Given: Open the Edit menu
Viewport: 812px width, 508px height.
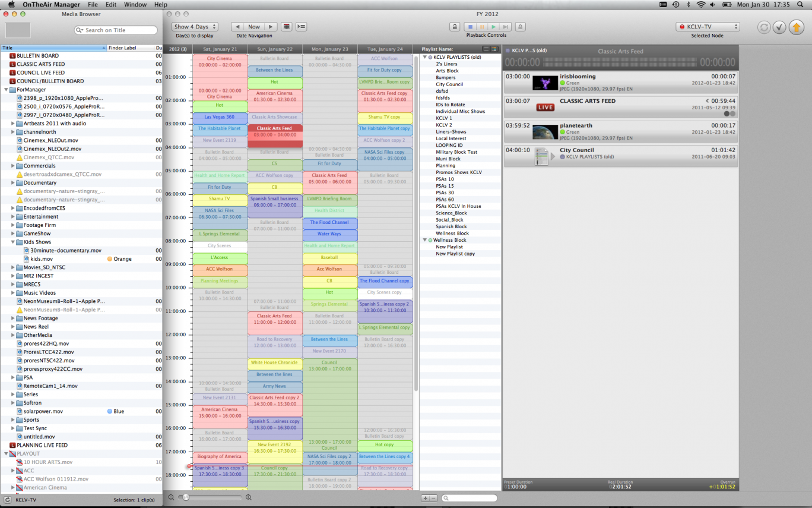Looking at the screenshot, I should coord(111,5).
